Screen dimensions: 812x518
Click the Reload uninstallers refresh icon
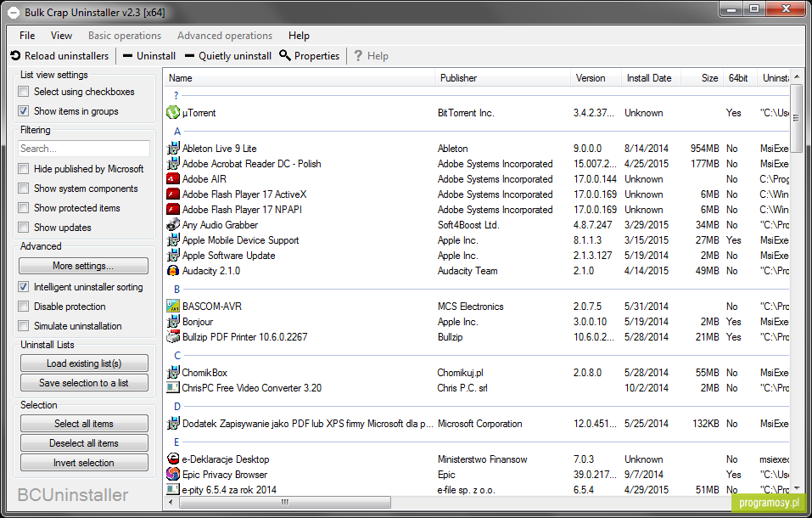click(x=15, y=55)
